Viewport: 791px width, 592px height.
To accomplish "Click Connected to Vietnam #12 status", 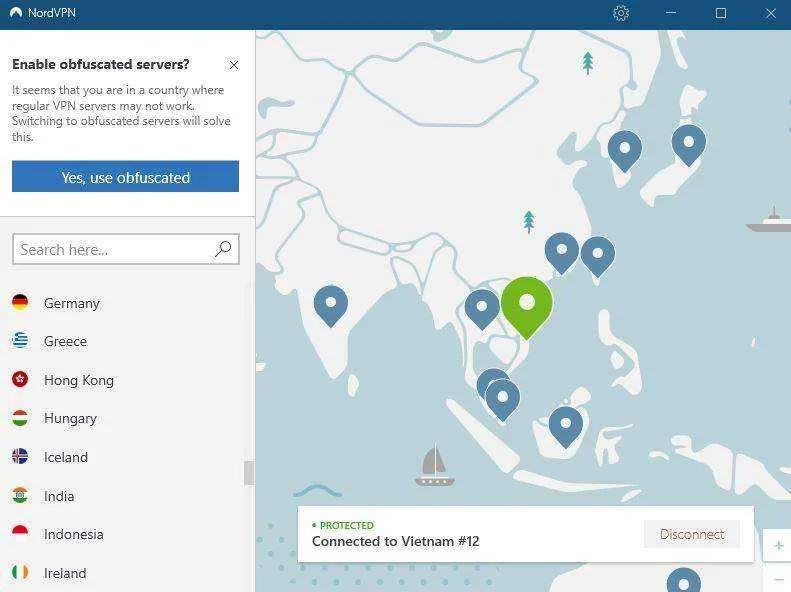I will (396, 542).
